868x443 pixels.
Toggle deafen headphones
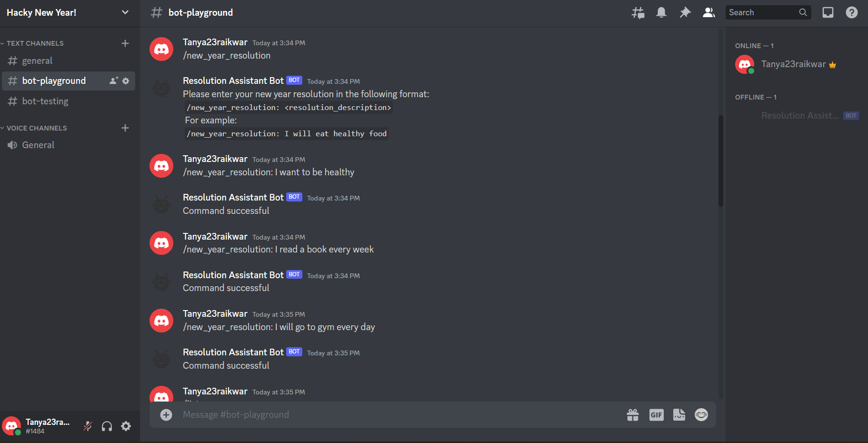[x=107, y=426]
